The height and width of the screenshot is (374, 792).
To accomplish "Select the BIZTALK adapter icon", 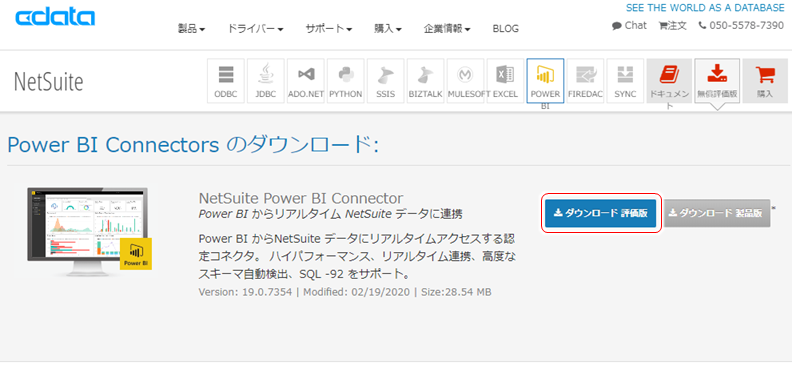I will [425, 81].
